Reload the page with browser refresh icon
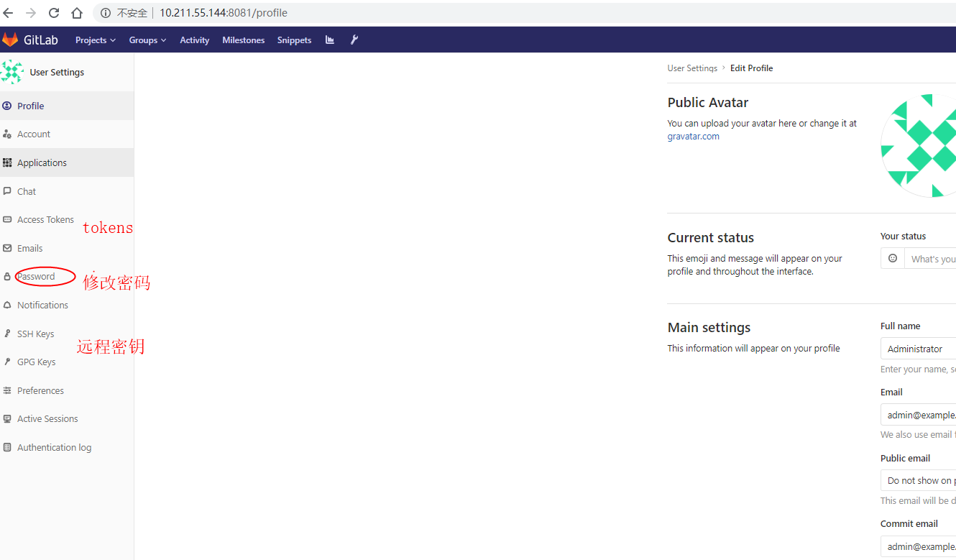This screenshot has width=956, height=560. [x=54, y=13]
